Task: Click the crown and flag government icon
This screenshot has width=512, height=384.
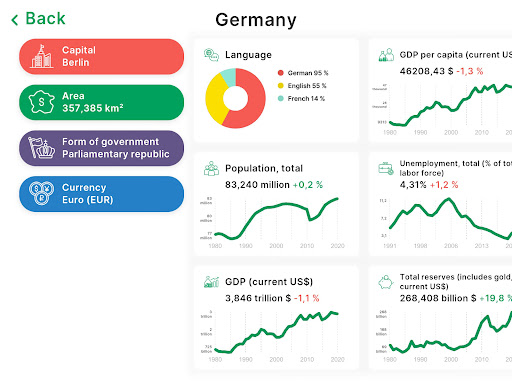Action: 42,148
